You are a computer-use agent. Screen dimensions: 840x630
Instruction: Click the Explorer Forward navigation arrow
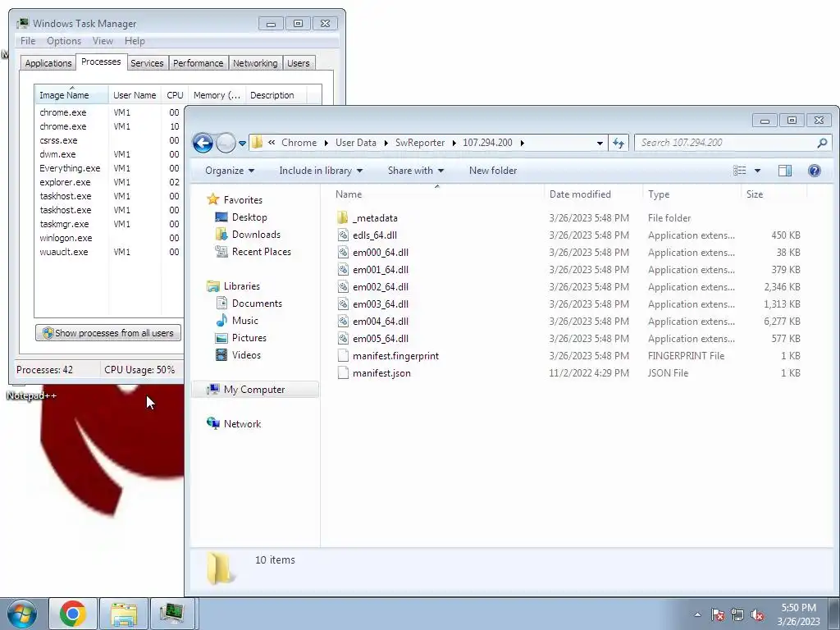226,143
